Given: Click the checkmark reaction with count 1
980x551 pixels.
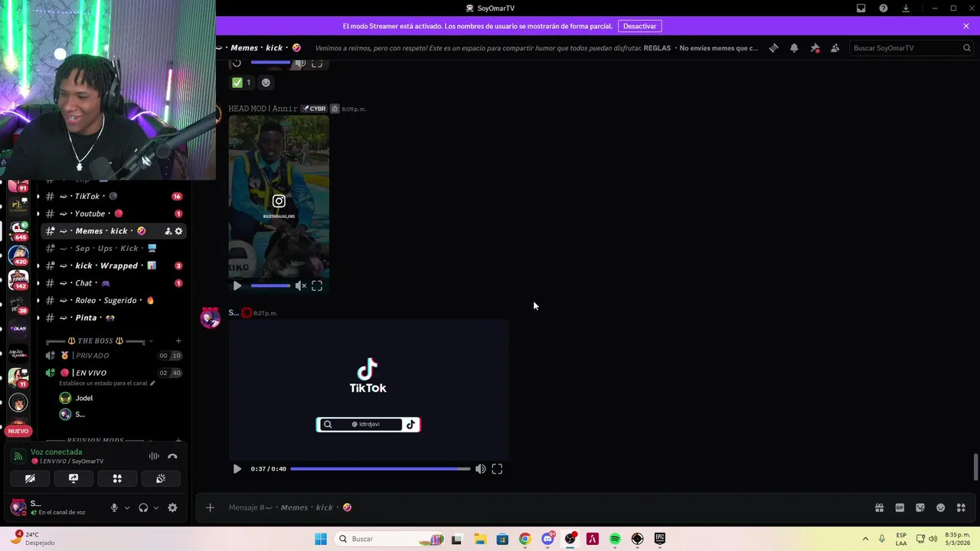Looking at the screenshot, I should click(x=242, y=83).
